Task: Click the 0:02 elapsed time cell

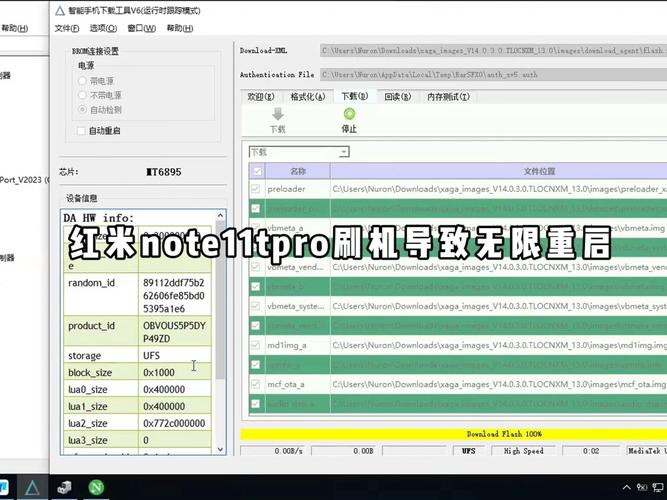Action: pos(591,451)
